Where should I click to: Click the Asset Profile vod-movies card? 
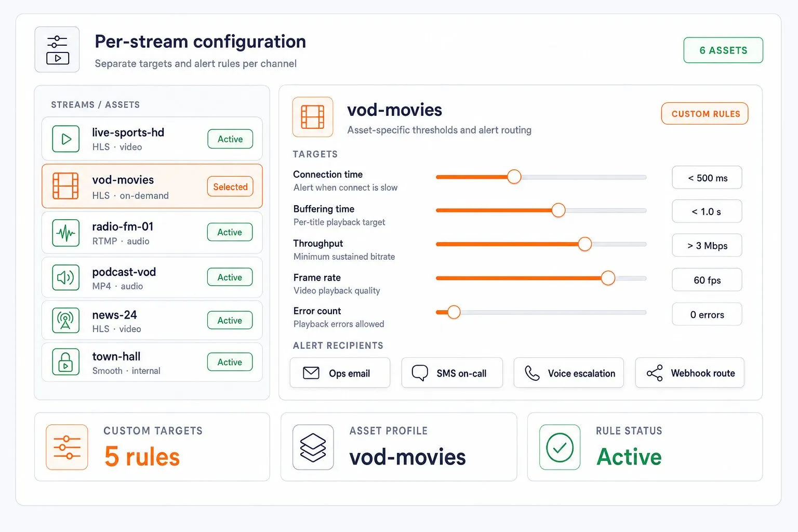[399, 447]
